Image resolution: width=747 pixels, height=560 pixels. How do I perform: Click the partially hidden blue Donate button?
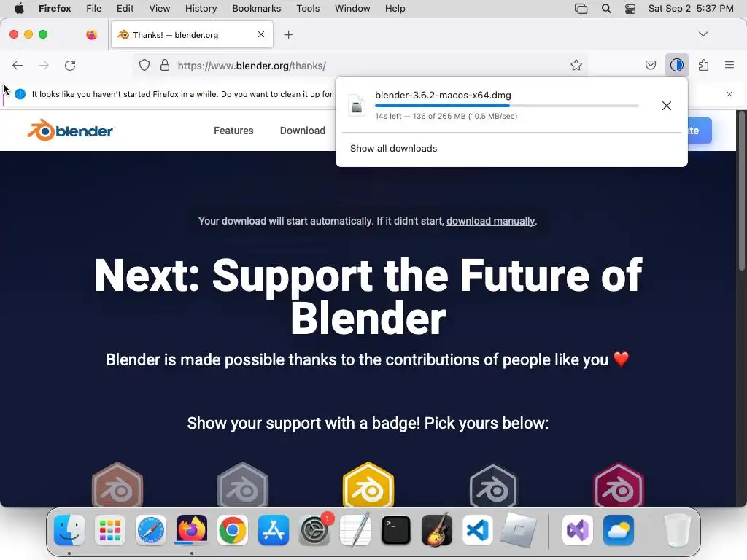point(700,131)
